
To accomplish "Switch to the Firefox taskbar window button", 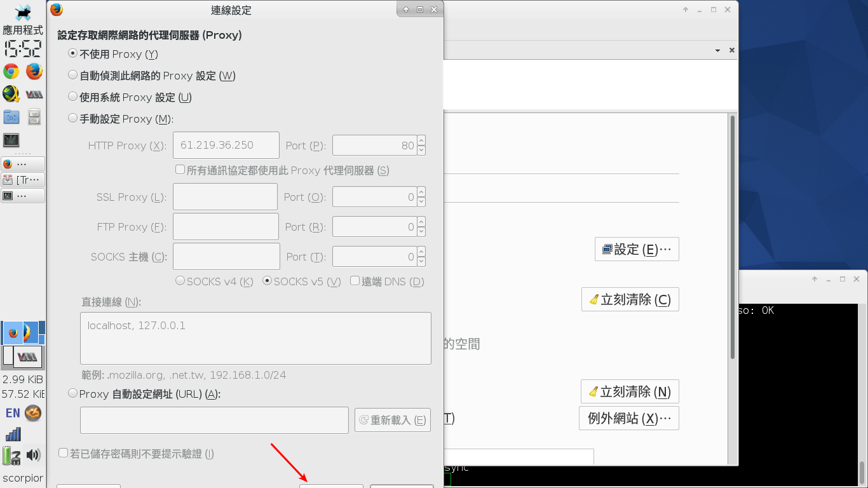I will [23, 164].
